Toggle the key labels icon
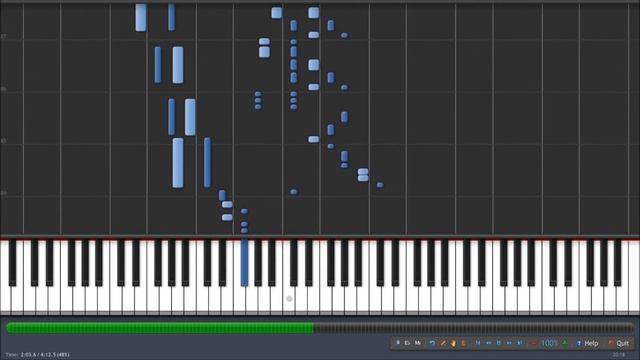This screenshot has height=360, width=640. pos(407,343)
